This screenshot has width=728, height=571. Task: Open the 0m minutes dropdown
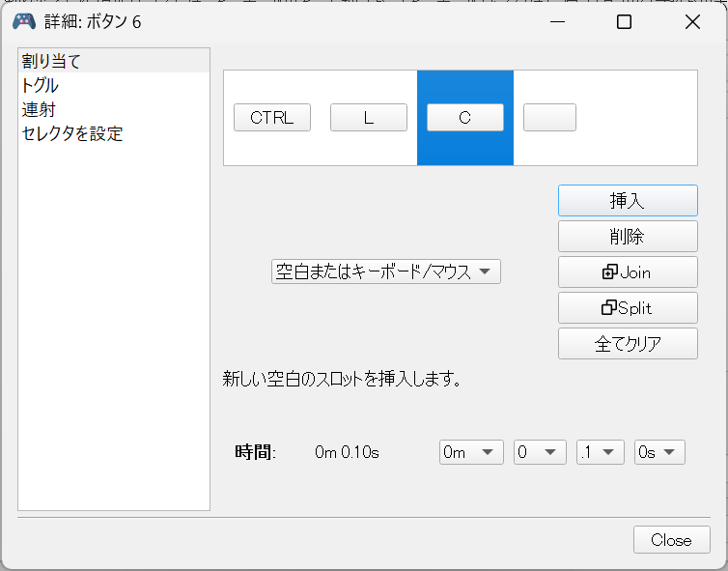tap(470, 452)
